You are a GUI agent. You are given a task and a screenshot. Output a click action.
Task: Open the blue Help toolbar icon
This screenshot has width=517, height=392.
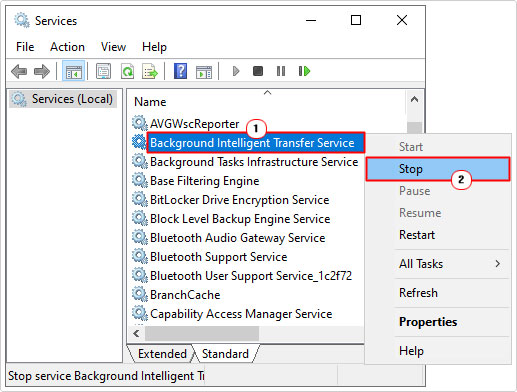(x=180, y=71)
